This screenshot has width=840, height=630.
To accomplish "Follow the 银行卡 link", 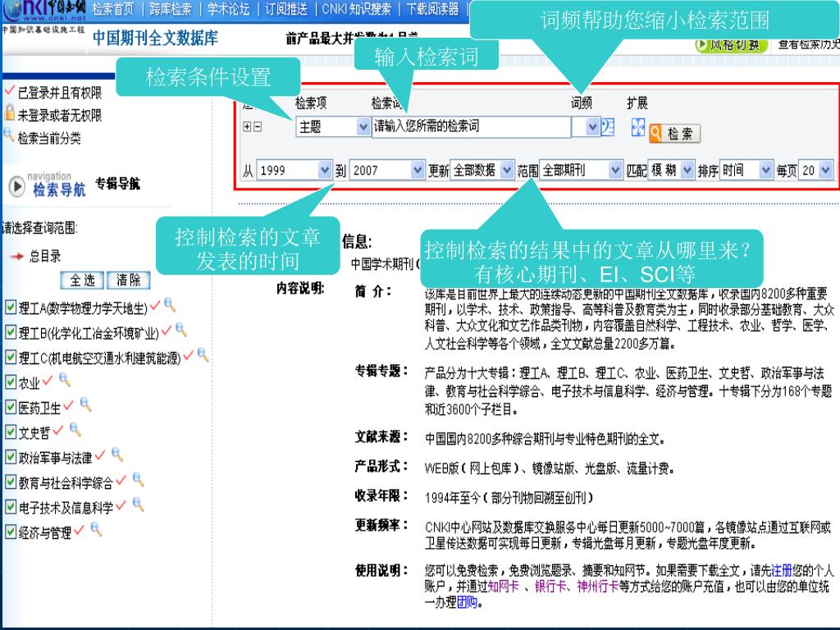I will pos(550,586).
